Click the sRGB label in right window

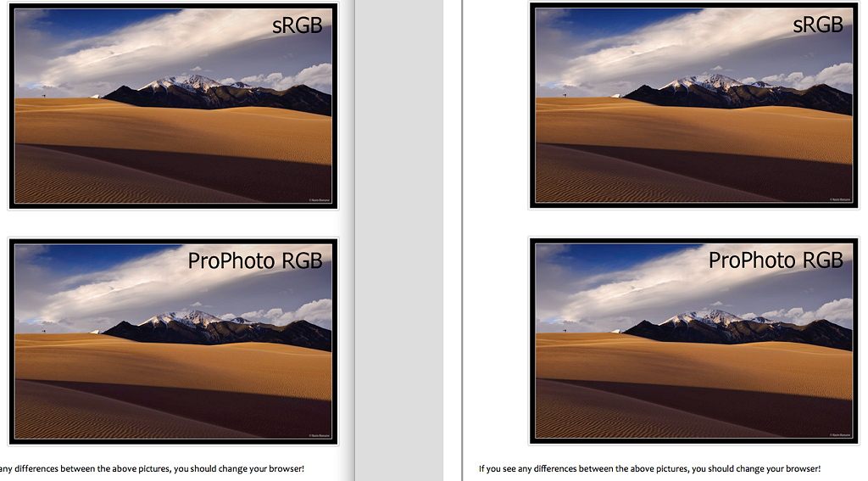point(818,25)
